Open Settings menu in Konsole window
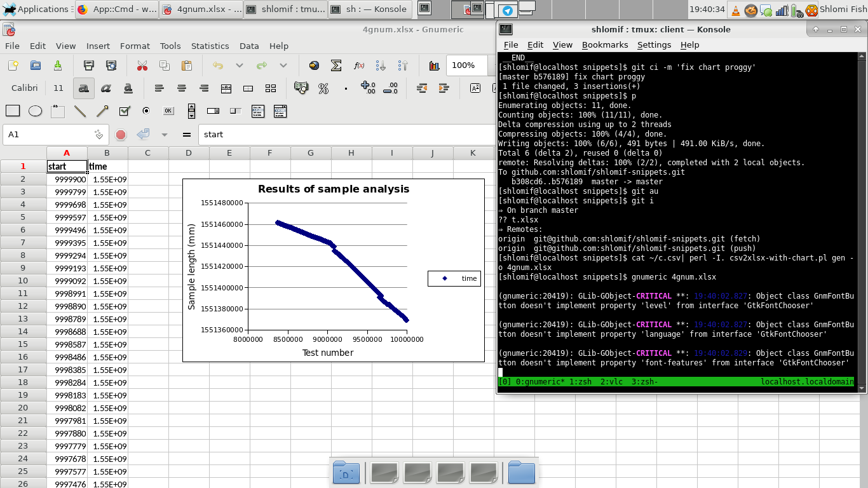868x488 pixels. pyautogui.click(x=654, y=44)
